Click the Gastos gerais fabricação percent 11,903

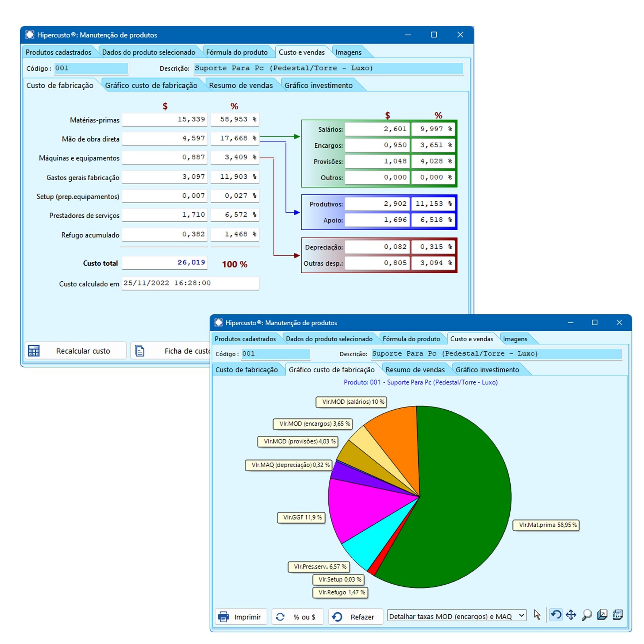(235, 177)
